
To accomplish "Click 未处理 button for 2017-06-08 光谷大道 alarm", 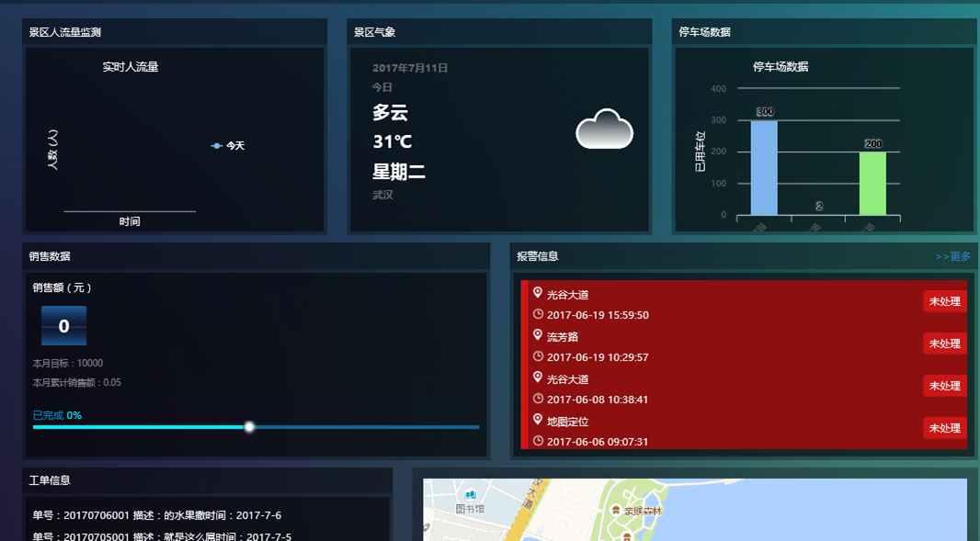I will pyautogui.click(x=944, y=386).
